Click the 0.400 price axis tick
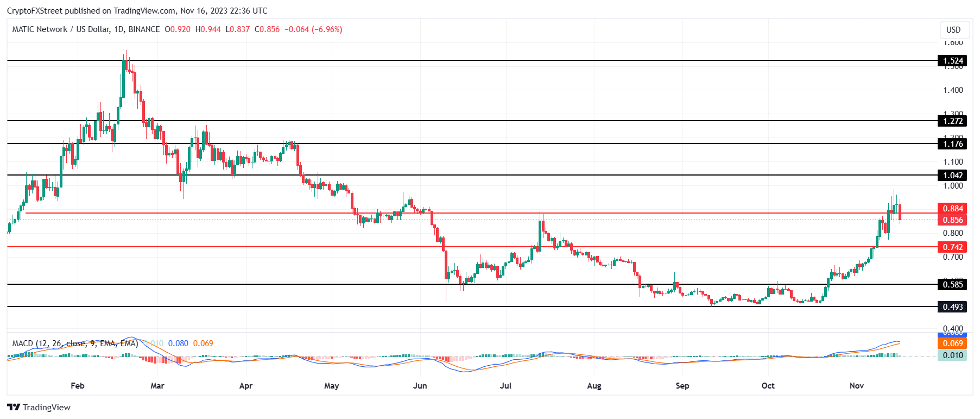The image size is (980, 419). pos(953,328)
